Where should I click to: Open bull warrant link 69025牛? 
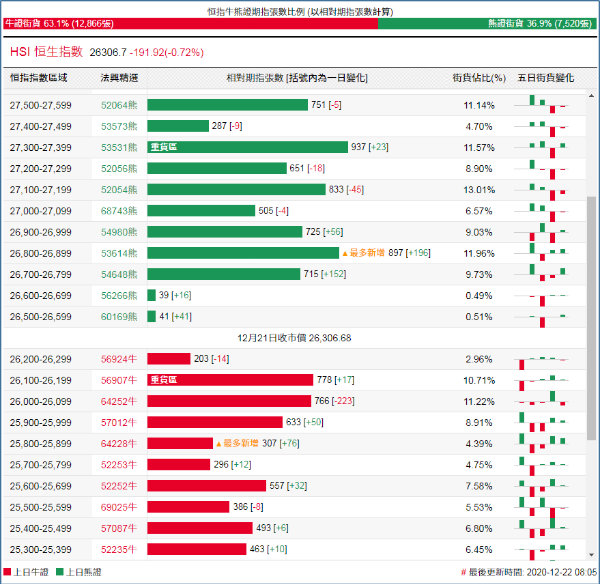pyautogui.click(x=119, y=507)
